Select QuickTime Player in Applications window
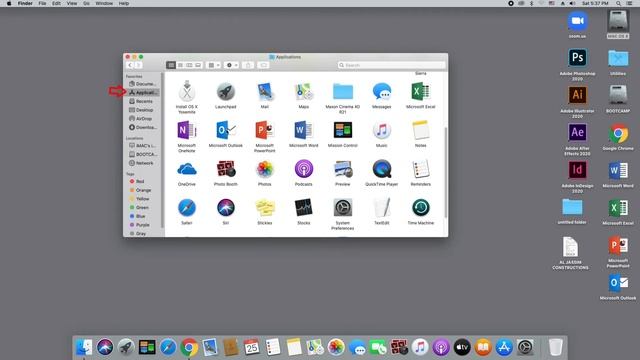 [x=382, y=170]
